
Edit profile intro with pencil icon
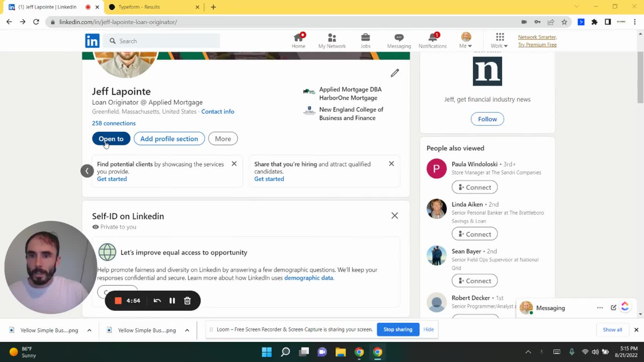pyautogui.click(x=395, y=73)
